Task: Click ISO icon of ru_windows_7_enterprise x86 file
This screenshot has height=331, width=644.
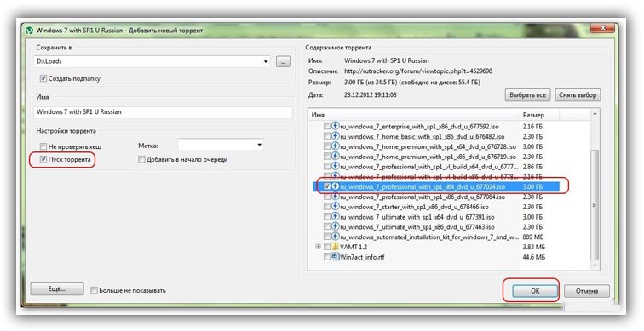Action: (335, 126)
